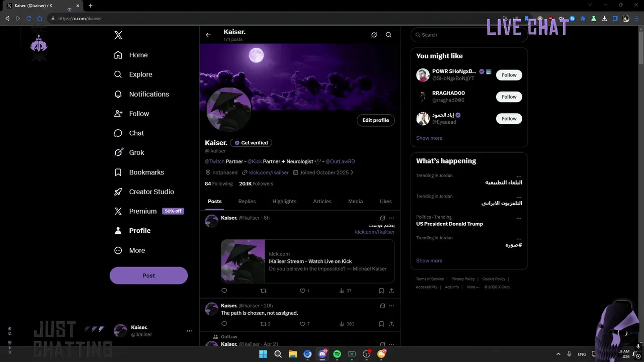The width and height of the screenshot is (644, 362).
Task: Open the ENG language selector
Action: coord(582,354)
